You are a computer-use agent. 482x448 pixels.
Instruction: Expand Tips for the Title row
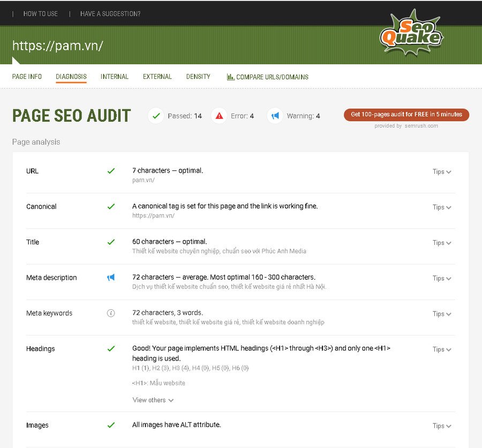[441, 243]
